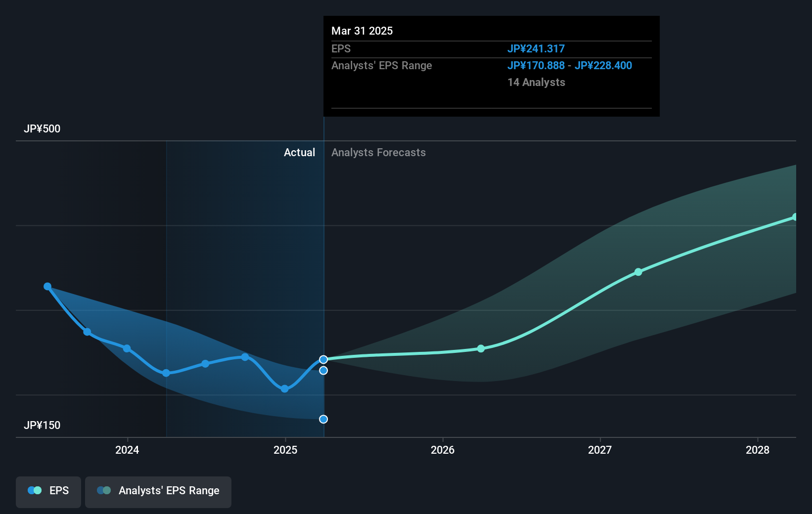Viewport: 812px width, 514px height.
Task: Select the EPS data point in late 2024
Action: click(245, 357)
